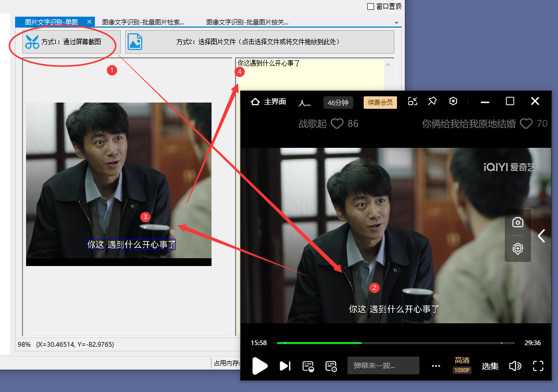Click the 占用内存 status label
The width and height of the screenshot is (558, 392).
pyautogui.click(x=227, y=363)
